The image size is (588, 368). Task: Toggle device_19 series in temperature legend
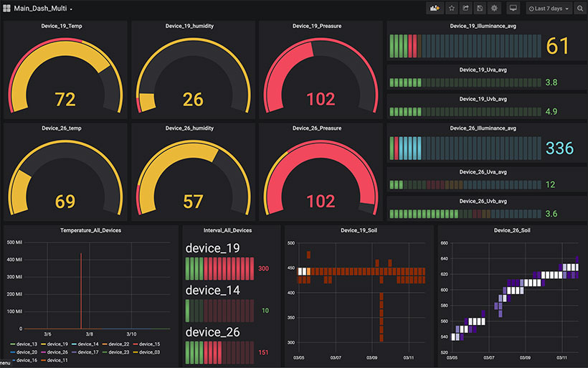tap(54, 344)
